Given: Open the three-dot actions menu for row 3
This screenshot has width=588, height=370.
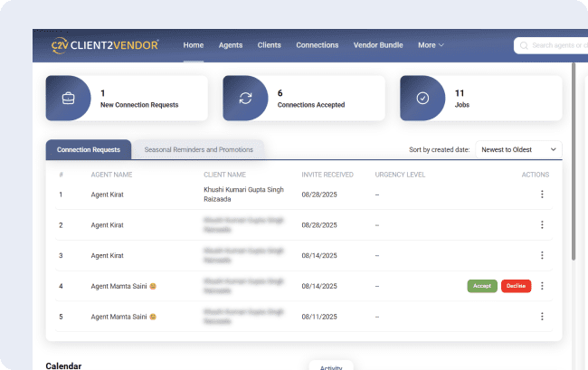Looking at the screenshot, I should 542,256.
